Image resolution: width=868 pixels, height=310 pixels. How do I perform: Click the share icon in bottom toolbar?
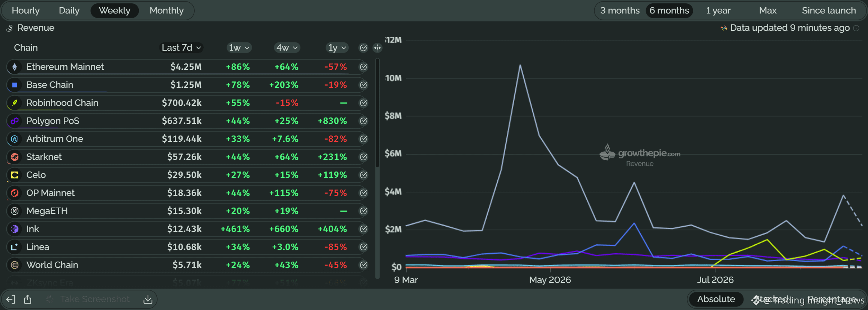coord(28,299)
